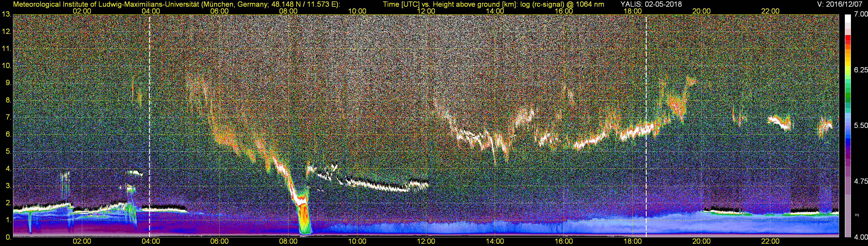The height and width of the screenshot is (246, 868).
Task: Click the 6.25 color scale value
Action: click(860, 70)
